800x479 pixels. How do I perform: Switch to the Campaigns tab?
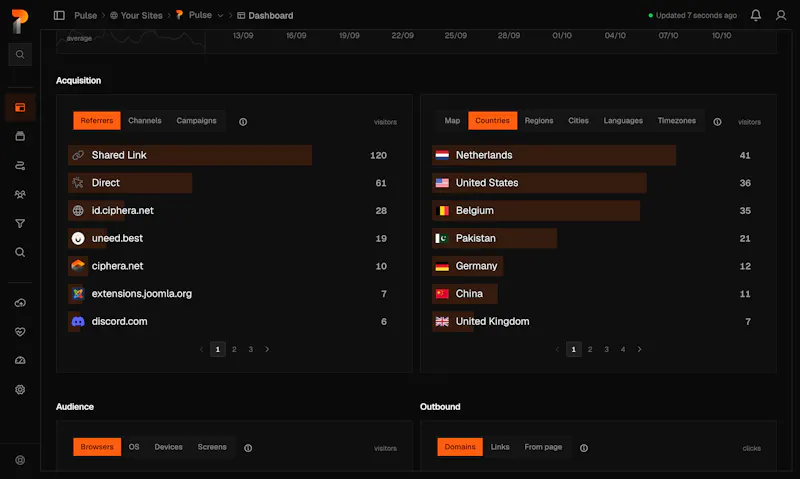tap(196, 121)
